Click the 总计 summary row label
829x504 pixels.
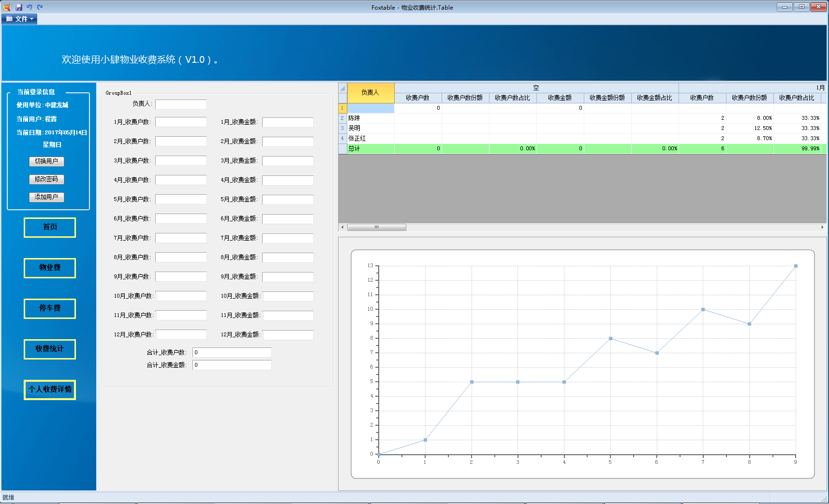tap(370, 149)
